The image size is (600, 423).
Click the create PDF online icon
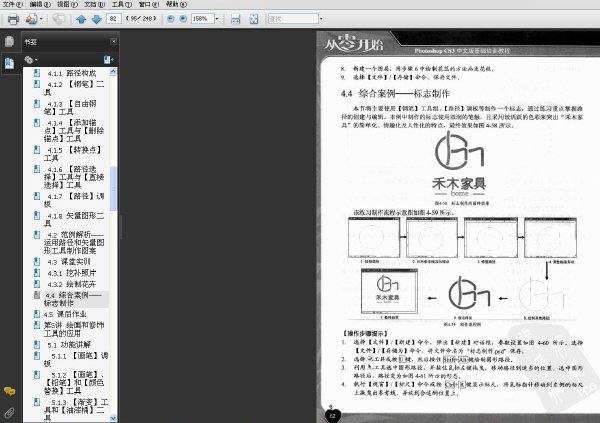click(x=31, y=19)
